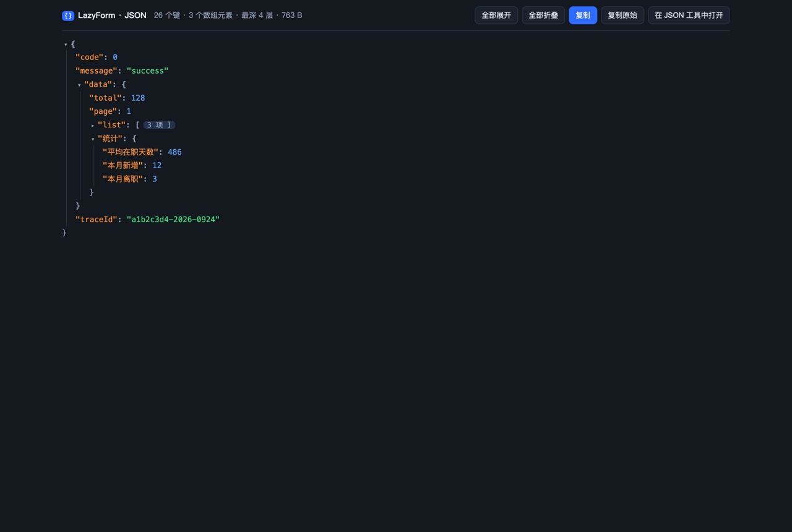Collapse the "data" object node

point(79,85)
